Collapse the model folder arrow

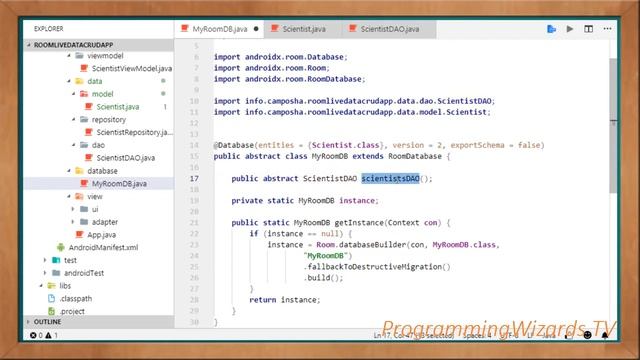(x=74, y=94)
